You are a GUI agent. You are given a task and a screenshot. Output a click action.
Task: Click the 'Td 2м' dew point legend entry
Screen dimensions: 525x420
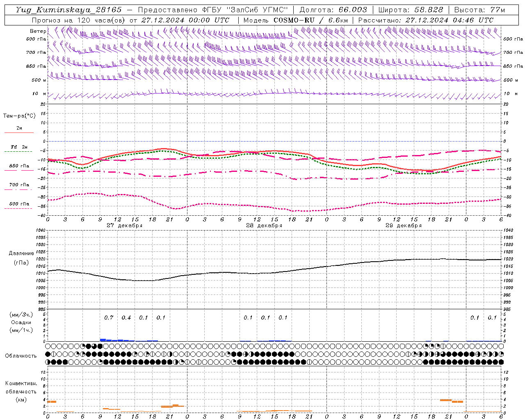tap(19, 147)
